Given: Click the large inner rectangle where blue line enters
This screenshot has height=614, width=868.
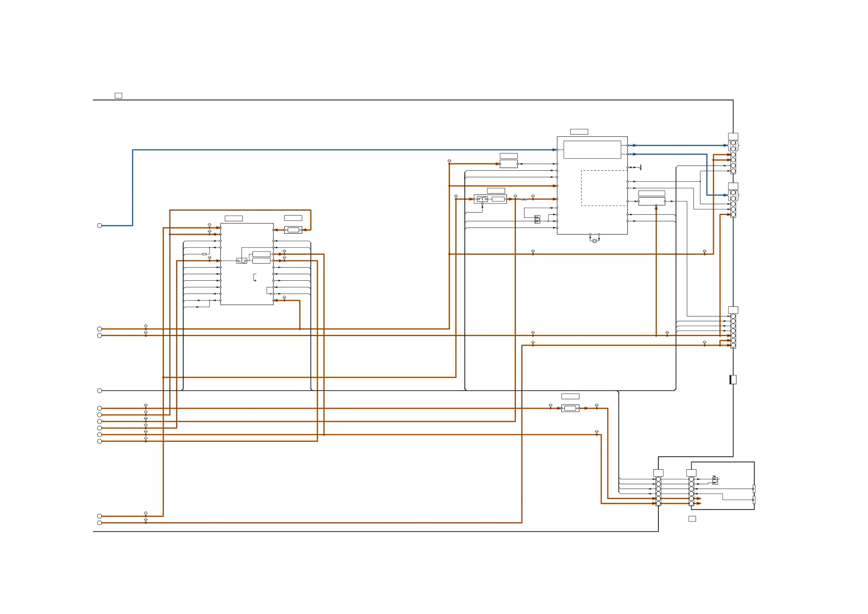Looking at the screenshot, I should [592, 150].
